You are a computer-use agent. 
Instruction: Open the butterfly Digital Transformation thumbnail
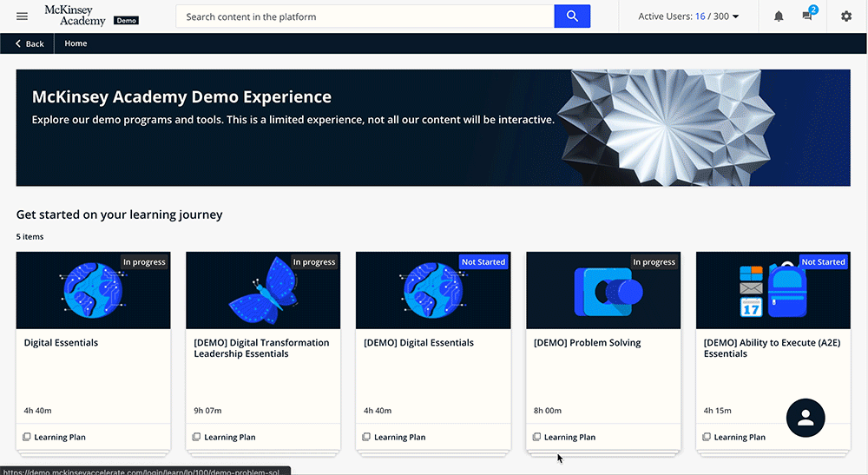(x=262, y=290)
